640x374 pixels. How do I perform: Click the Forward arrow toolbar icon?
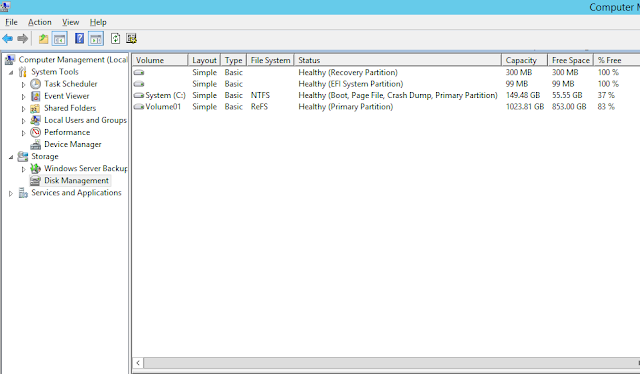pos(22,39)
